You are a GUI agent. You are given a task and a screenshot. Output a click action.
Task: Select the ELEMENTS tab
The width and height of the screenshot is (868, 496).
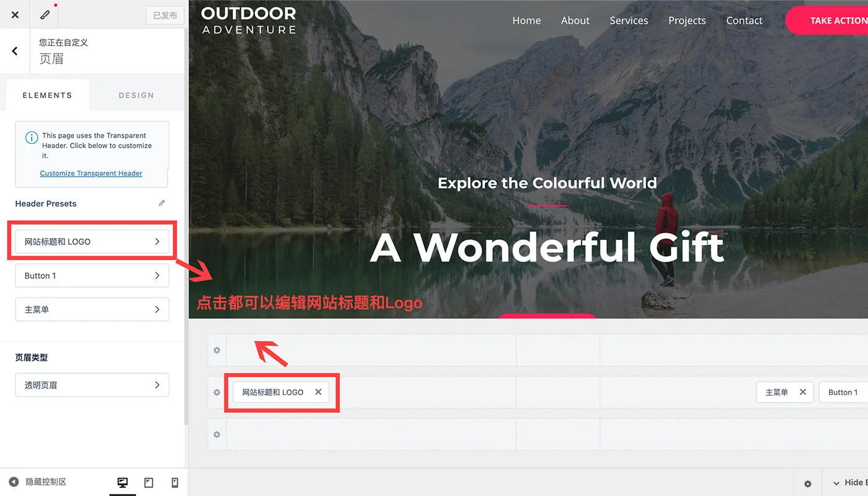pyautogui.click(x=47, y=95)
